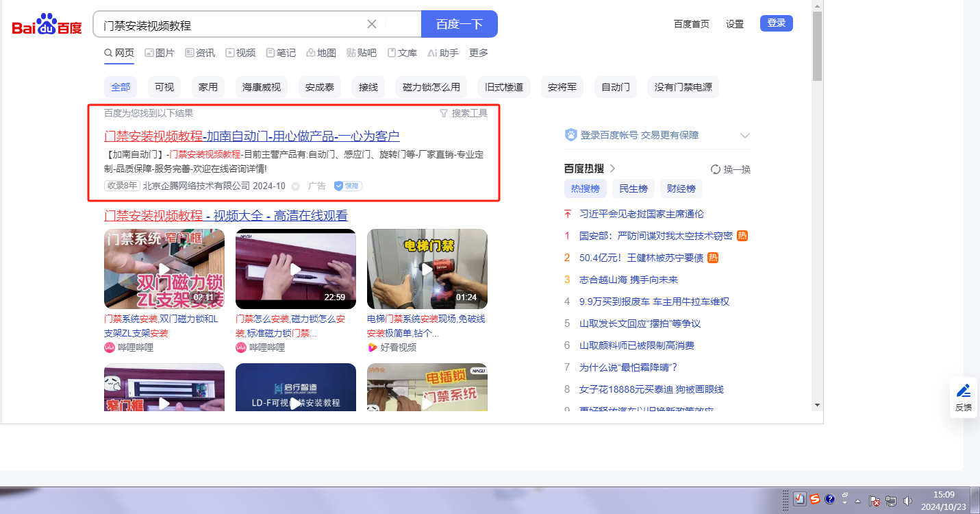Open the 双门磁力锁和L支架ZL支架安装 video title
The height and width of the screenshot is (514, 980).
(x=161, y=326)
